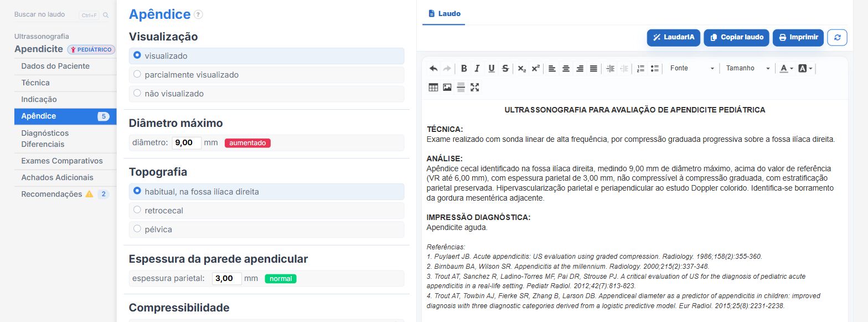Click the 'normal' green tag

(281, 279)
